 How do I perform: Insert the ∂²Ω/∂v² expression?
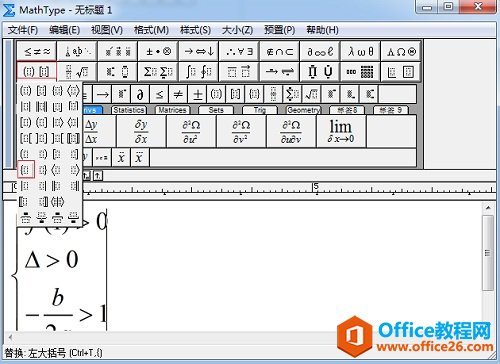[x=241, y=131]
